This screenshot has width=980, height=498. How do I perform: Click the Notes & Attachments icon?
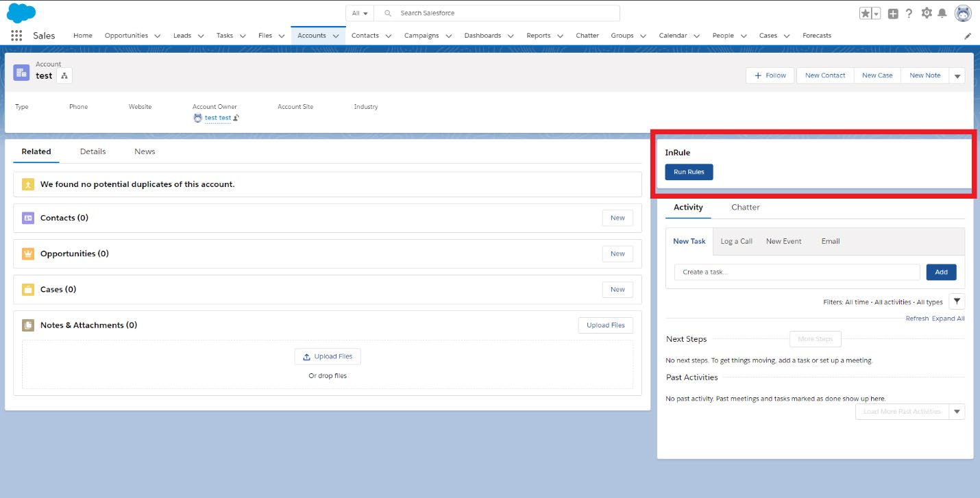(x=27, y=325)
